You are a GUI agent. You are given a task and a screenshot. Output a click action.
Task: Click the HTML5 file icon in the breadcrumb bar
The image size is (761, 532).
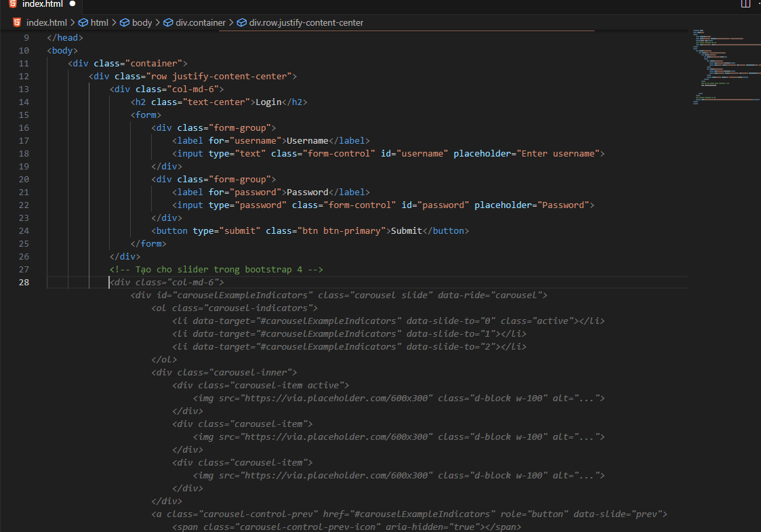tap(17, 22)
